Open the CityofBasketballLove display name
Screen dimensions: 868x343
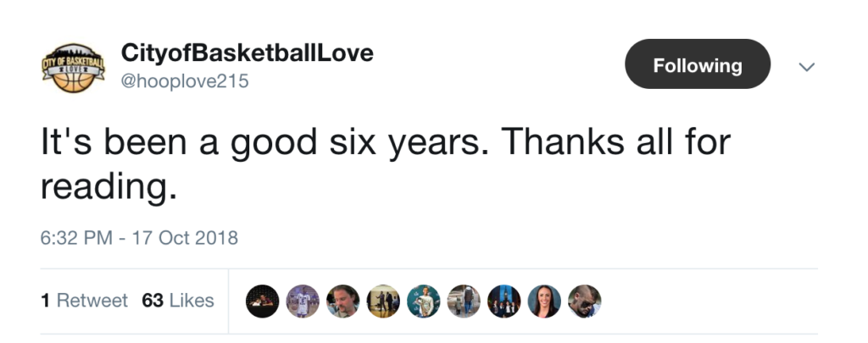click(x=248, y=54)
